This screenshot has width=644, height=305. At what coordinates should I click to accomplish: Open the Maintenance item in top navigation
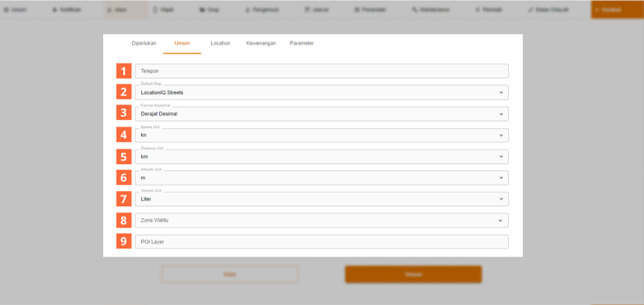[431, 10]
